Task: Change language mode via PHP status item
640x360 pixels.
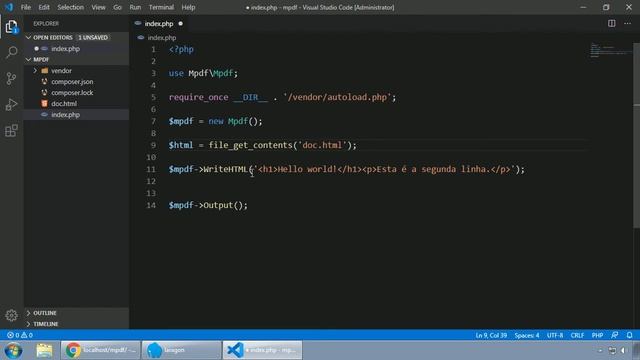Action: pyautogui.click(x=597, y=335)
